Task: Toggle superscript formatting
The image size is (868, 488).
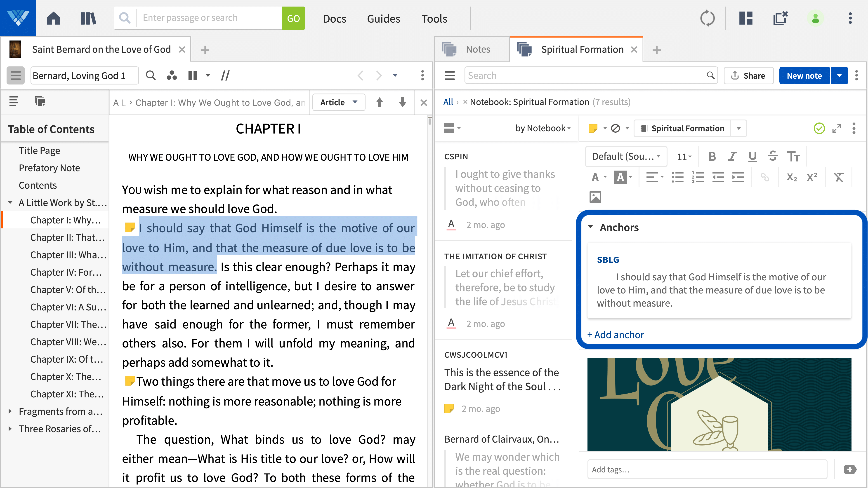Action: 812,177
